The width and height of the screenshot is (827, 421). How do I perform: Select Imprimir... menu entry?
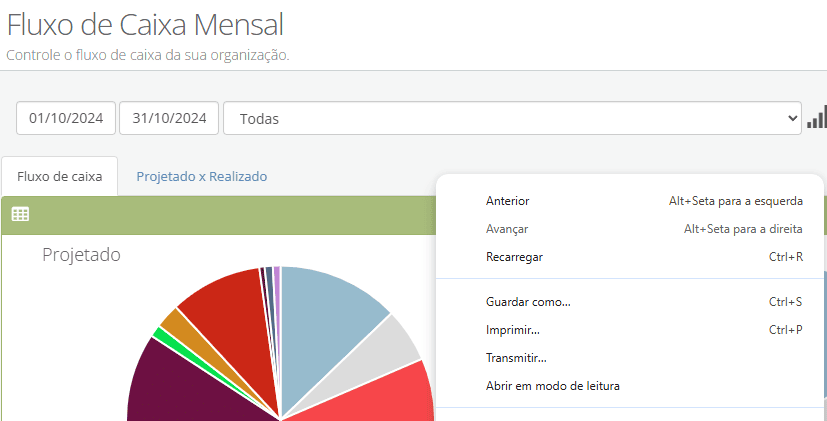pos(630,330)
